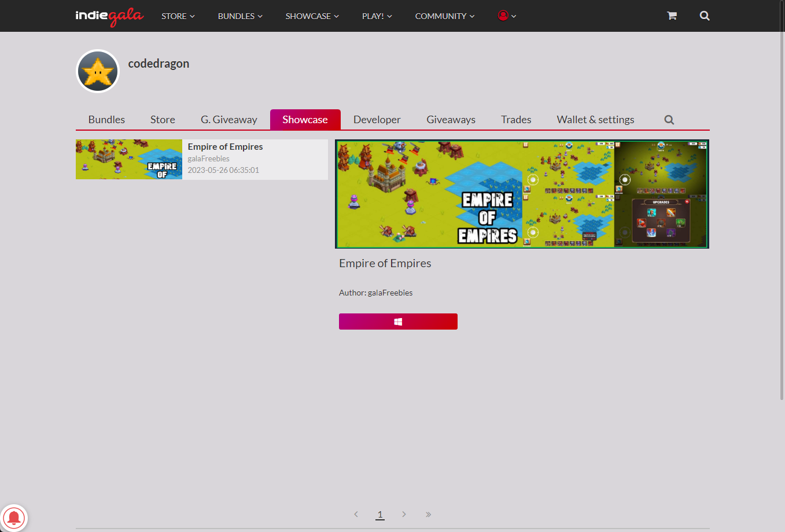
Task: Expand the SHOWCASE menu
Action: [x=312, y=16]
